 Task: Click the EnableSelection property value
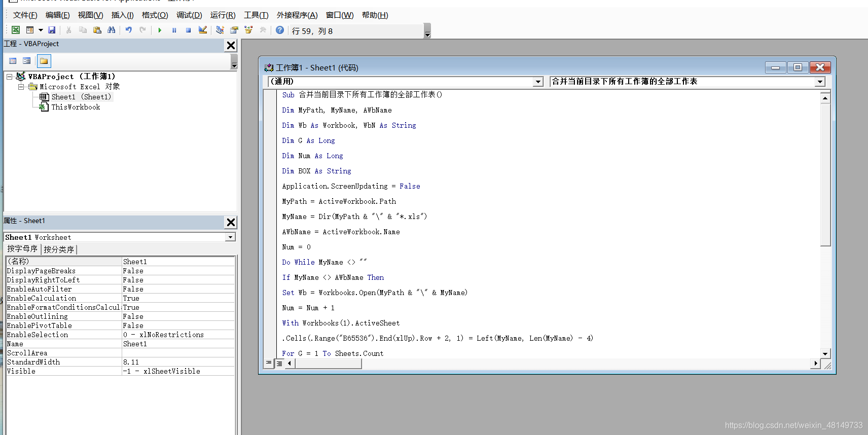pyautogui.click(x=178, y=335)
